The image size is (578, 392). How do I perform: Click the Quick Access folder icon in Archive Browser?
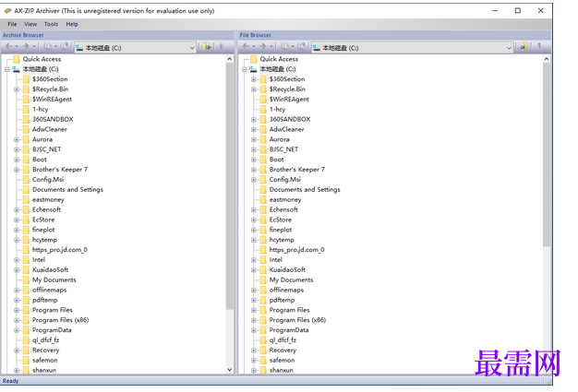[x=17, y=59]
